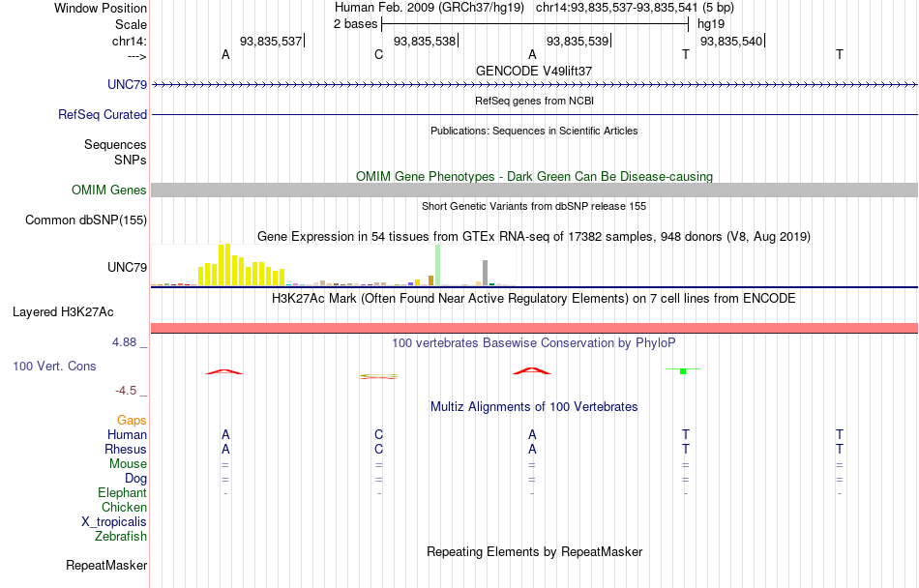Click Short Genetic Variants from dbSNP title
The width and height of the screenshot is (919, 588).
(x=534, y=206)
